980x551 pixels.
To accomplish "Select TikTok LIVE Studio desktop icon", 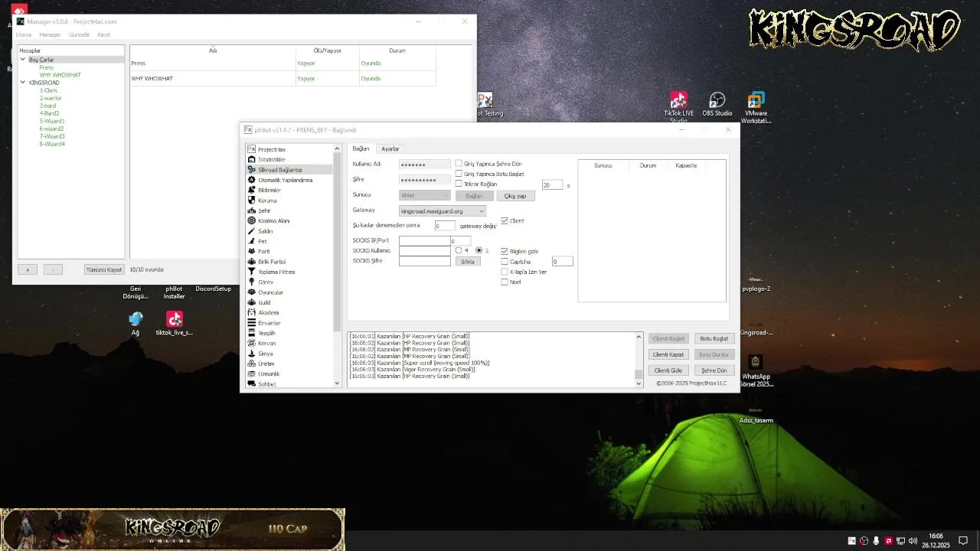I will [x=678, y=107].
